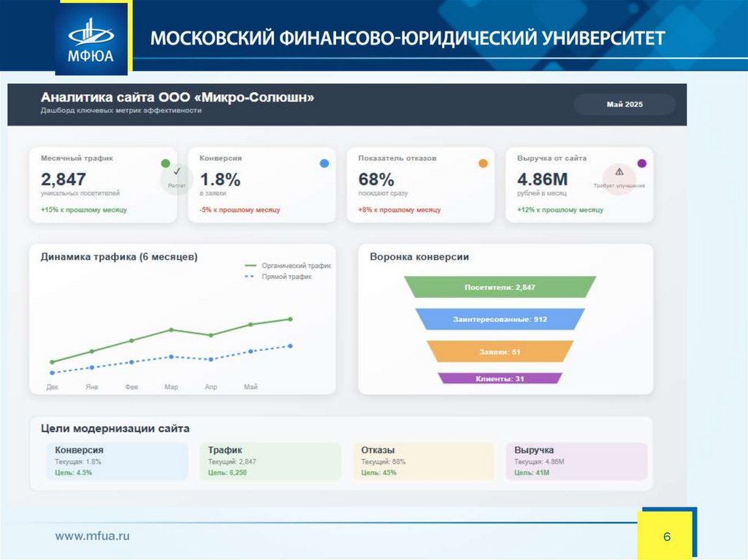Screen dimensions: 748x560
Task: Click the Динамика трафика (6 месяцев) heading
Action: click(x=119, y=256)
